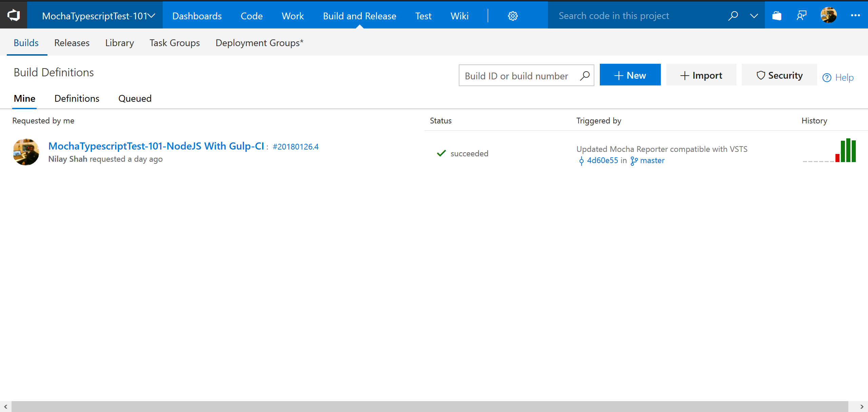This screenshot has height=412, width=868.
Task: Click the Import button
Action: click(x=701, y=75)
